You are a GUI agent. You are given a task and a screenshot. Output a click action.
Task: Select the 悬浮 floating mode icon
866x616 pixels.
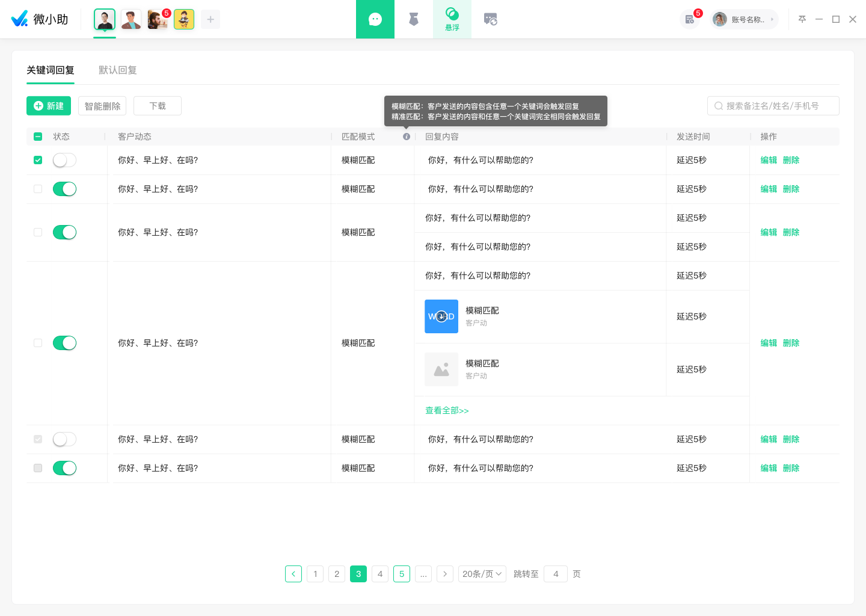click(452, 19)
